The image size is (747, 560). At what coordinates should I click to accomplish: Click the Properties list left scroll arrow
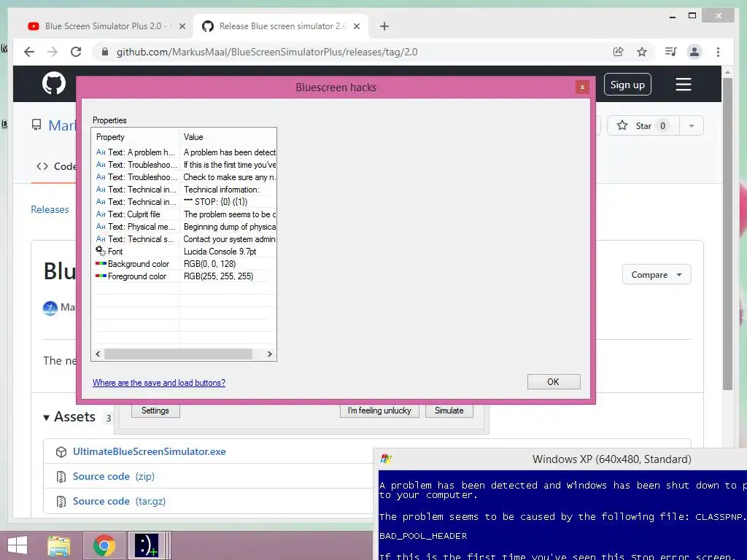(x=98, y=354)
